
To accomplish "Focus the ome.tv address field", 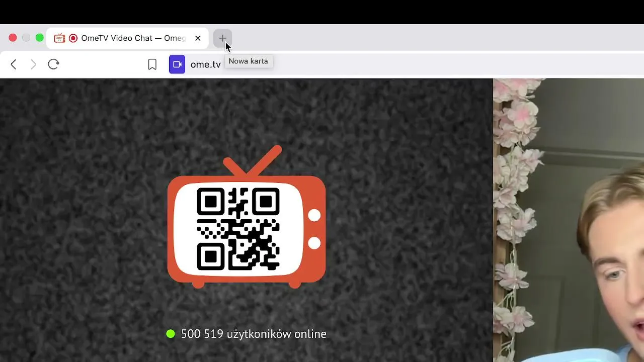I will pyautogui.click(x=407, y=64).
